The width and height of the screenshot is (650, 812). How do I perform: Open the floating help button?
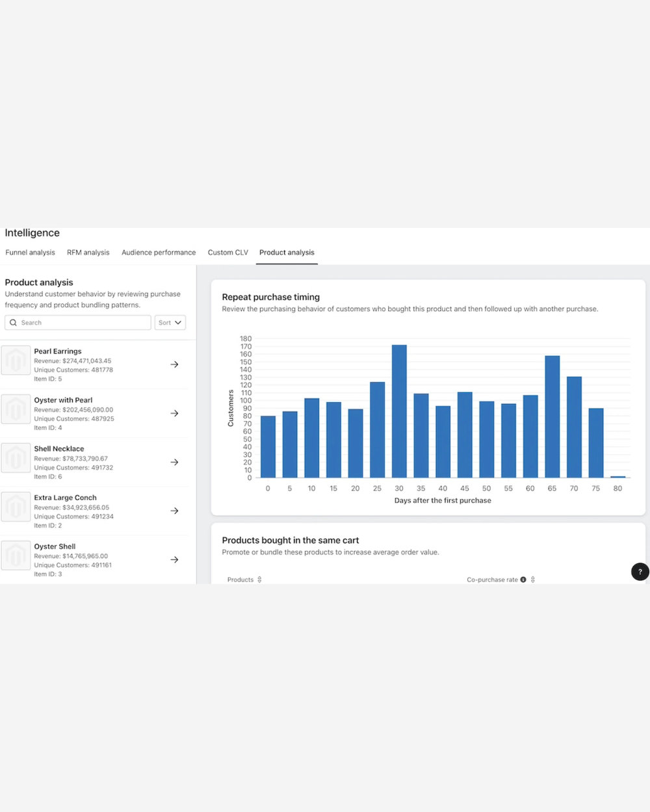tap(640, 572)
